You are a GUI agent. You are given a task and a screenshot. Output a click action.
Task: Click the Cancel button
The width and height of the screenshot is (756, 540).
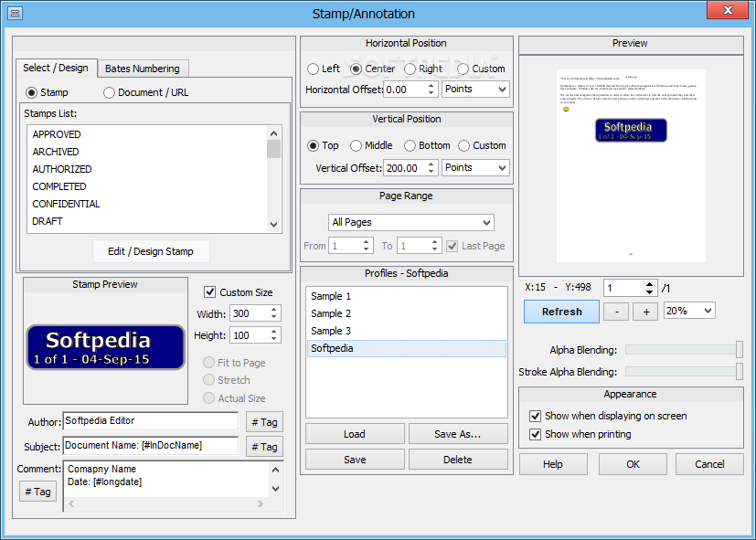tap(709, 464)
